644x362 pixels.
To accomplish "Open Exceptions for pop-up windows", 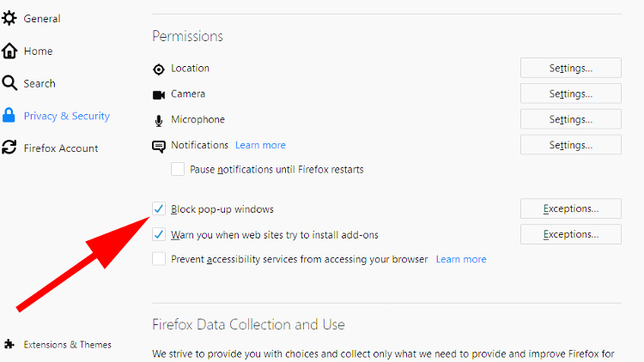I will tap(570, 208).
